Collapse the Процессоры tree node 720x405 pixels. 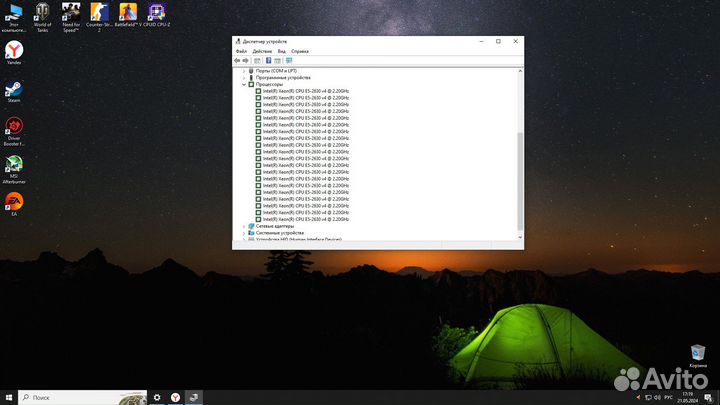coord(244,84)
